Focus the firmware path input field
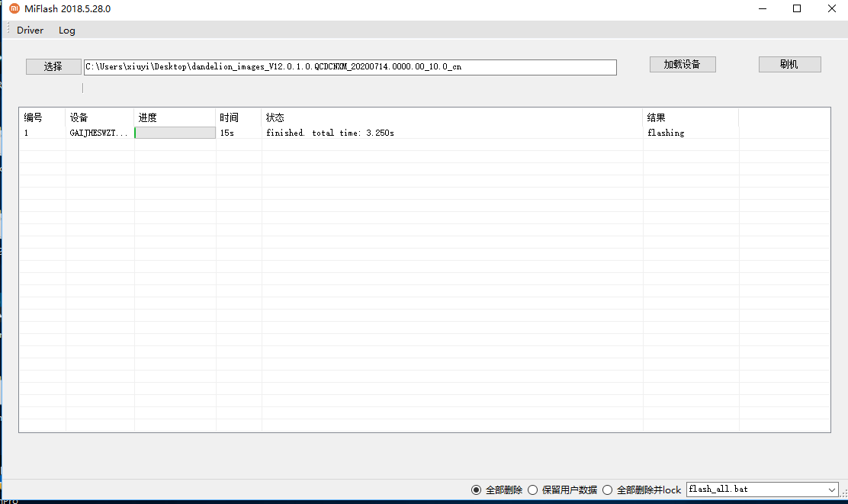The width and height of the screenshot is (848, 504). click(350, 67)
